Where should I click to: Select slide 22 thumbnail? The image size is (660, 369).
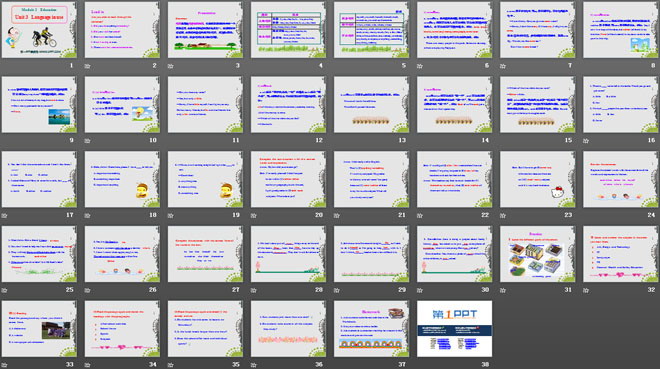point(455,179)
